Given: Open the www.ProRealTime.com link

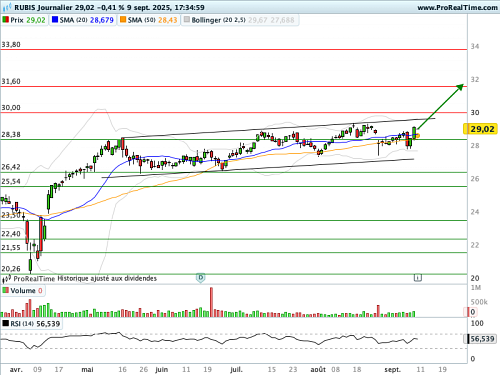Looking at the screenshot, I should pos(457,7).
